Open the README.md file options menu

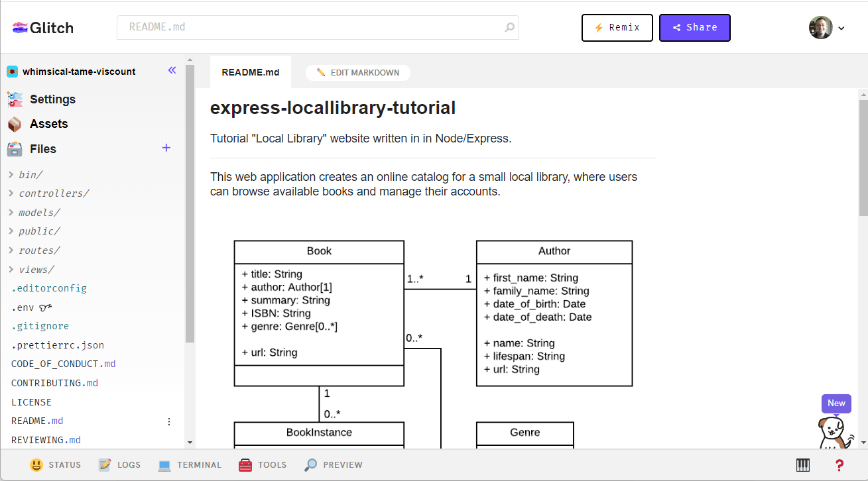click(169, 421)
